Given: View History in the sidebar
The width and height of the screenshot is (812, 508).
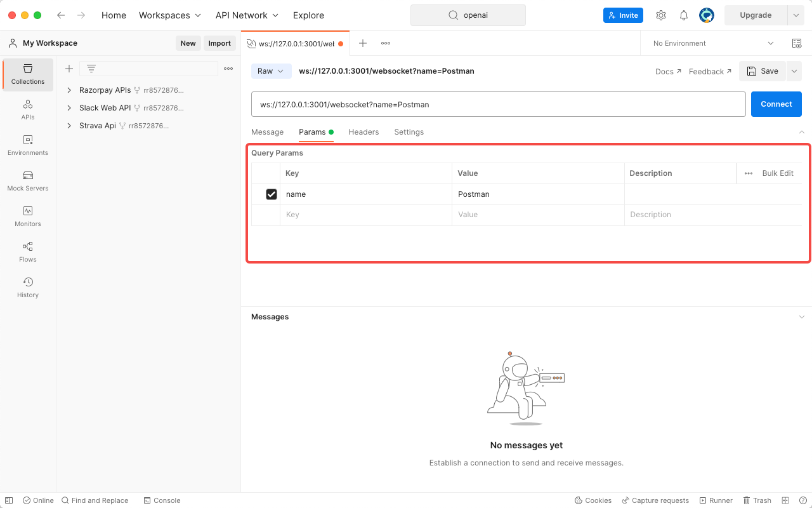Looking at the screenshot, I should (27, 287).
